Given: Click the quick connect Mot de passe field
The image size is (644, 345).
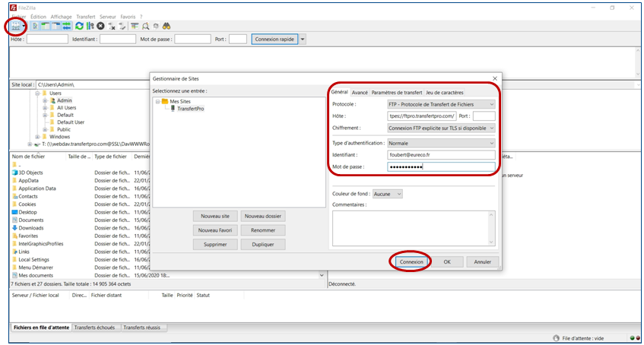Looking at the screenshot, I should pyautogui.click(x=192, y=39).
